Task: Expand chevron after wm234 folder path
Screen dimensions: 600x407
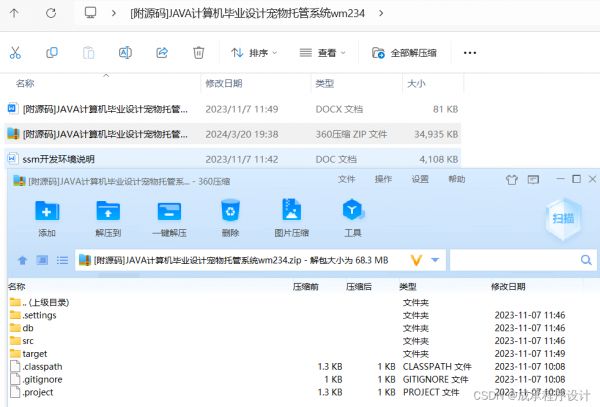Action: [x=381, y=13]
